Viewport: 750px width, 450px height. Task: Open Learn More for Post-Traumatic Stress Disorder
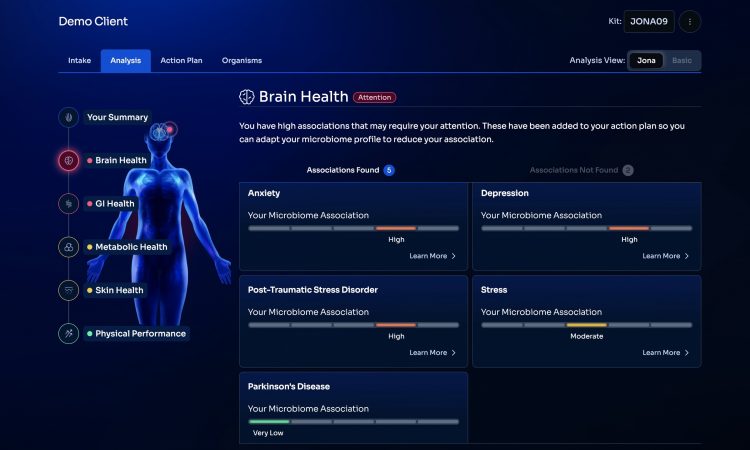[x=432, y=353]
